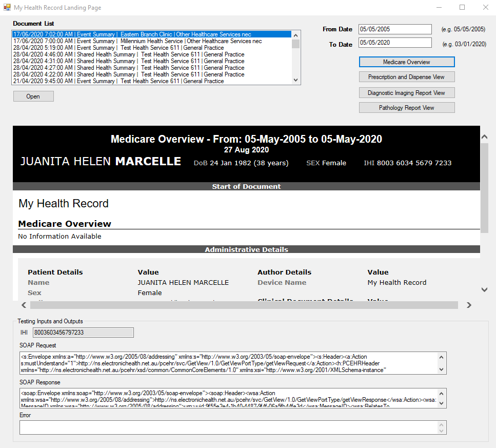
Task: Click the app icon in the title bar
Action: tap(7, 8)
